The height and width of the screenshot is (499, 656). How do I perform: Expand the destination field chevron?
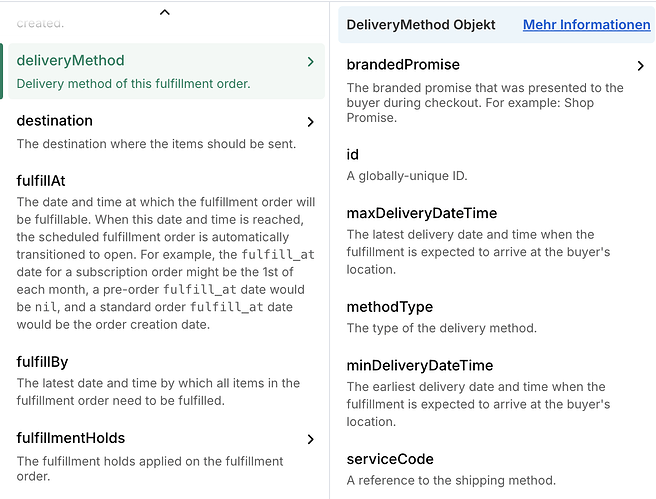coord(311,122)
